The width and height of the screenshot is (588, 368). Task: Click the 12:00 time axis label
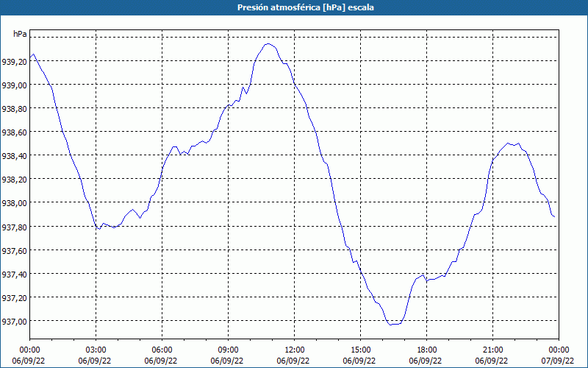coord(295,350)
